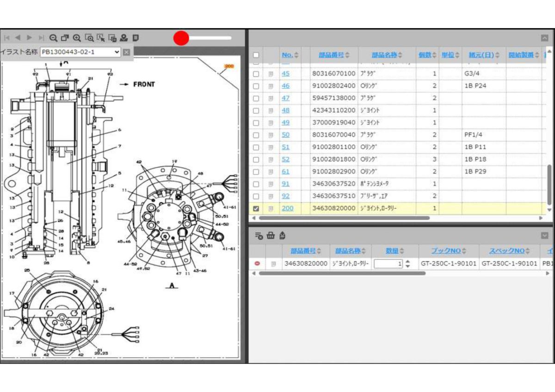Sort cart table by ブックNO column
The image size is (555, 392).
click(449, 251)
